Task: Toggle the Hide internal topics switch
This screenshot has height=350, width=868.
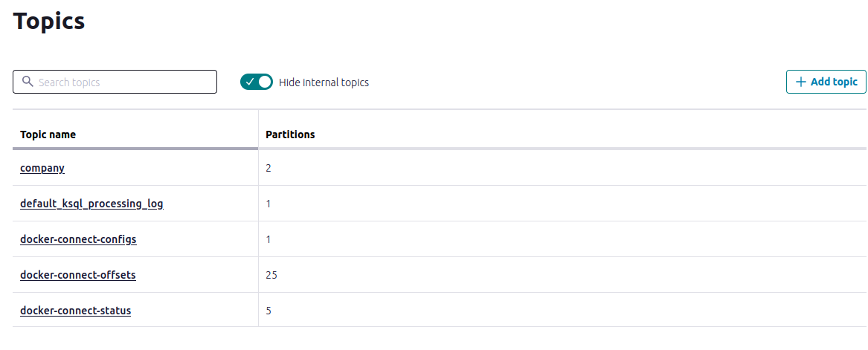Action: tap(257, 82)
